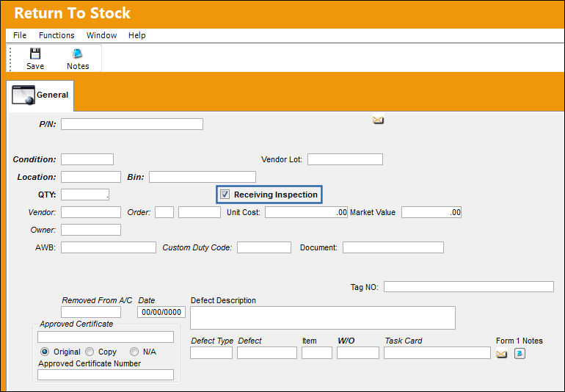This screenshot has height=392, width=565.
Task: Click the W/O input field
Action: (358, 352)
